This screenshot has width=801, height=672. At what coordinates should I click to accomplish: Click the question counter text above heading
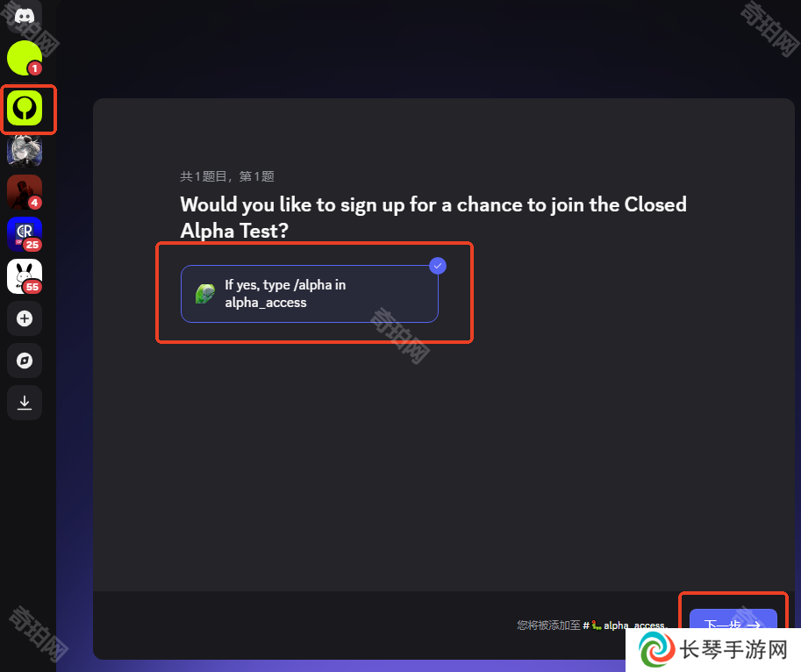coord(227,176)
